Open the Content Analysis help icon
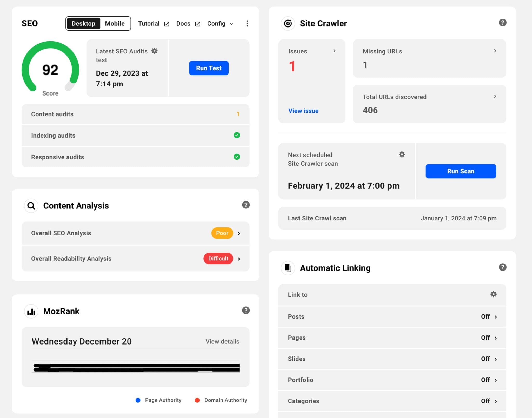 coord(245,205)
